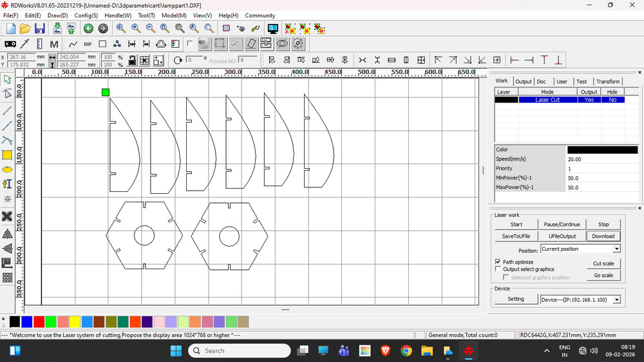644x362 pixels.
Task: Enable Output select graphics checkbox
Action: pyautogui.click(x=498, y=269)
